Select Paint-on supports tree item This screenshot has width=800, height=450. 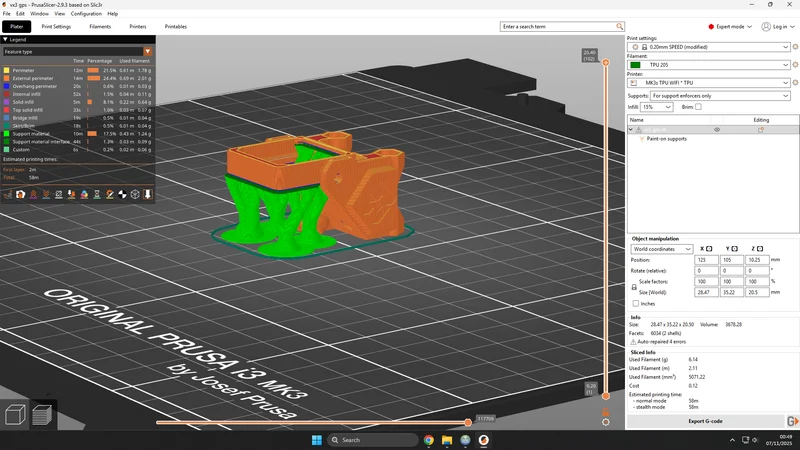[666, 139]
